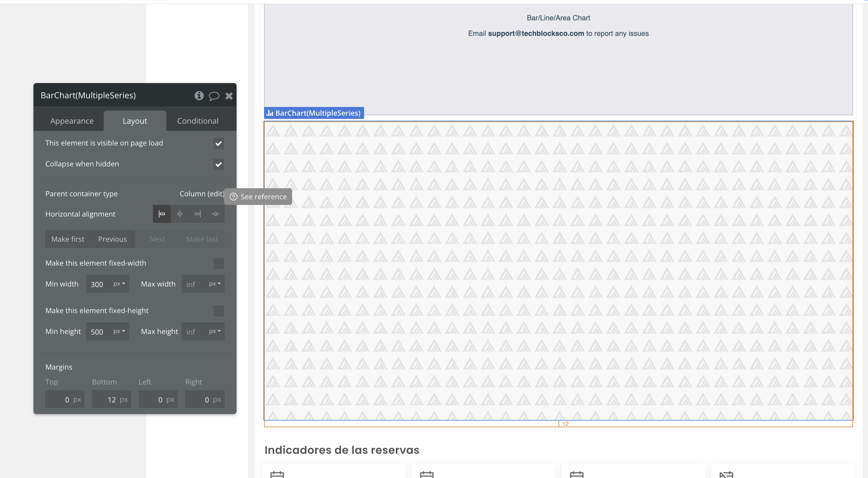Open Max height px unit dropdown

[215, 331]
